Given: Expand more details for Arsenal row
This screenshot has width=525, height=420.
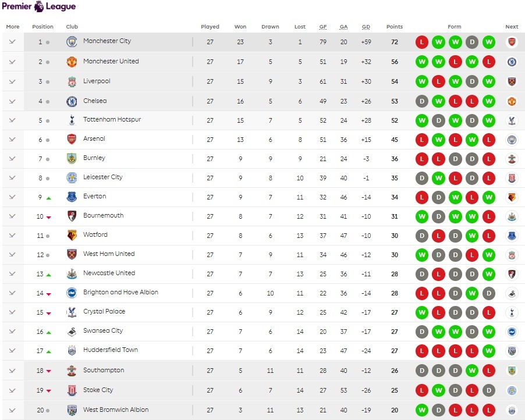Looking at the screenshot, I should point(12,140).
